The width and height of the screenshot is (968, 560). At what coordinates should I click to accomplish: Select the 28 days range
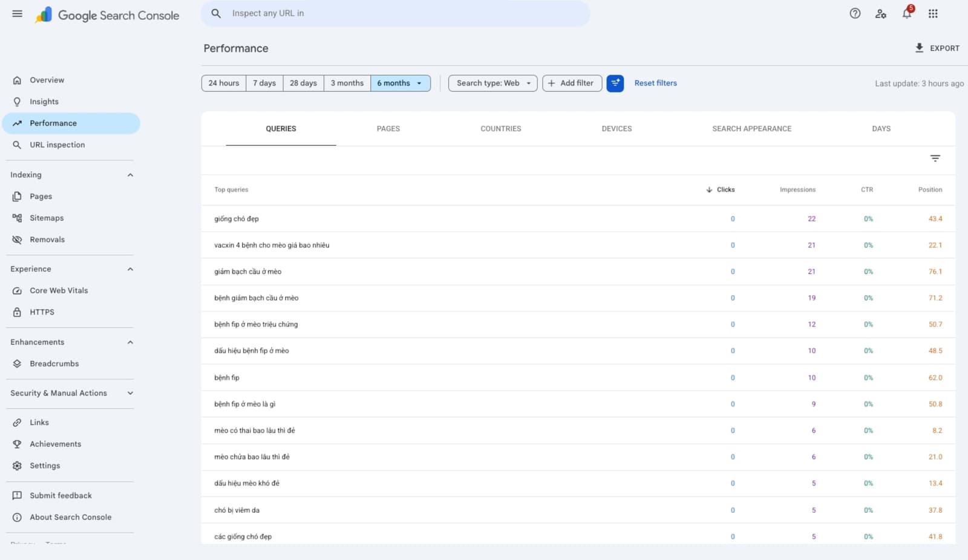tap(303, 83)
